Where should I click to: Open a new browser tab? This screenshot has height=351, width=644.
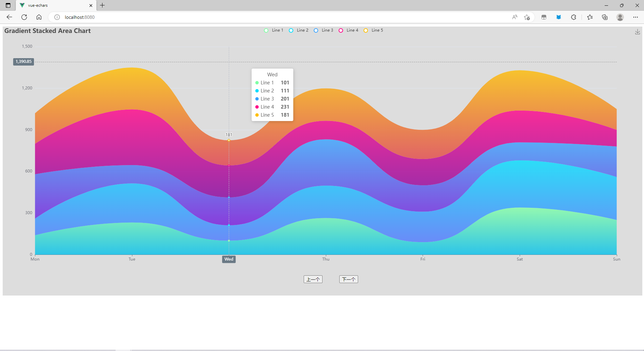(x=102, y=5)
